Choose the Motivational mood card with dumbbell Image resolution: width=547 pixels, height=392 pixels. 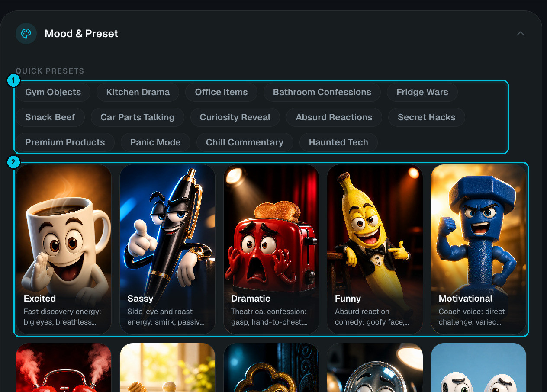pos(479,249)
